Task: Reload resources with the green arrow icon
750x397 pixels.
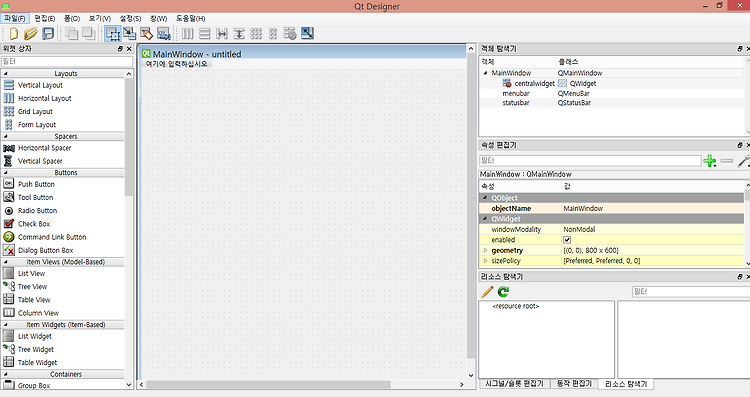Action: click(x=503, y=291)
